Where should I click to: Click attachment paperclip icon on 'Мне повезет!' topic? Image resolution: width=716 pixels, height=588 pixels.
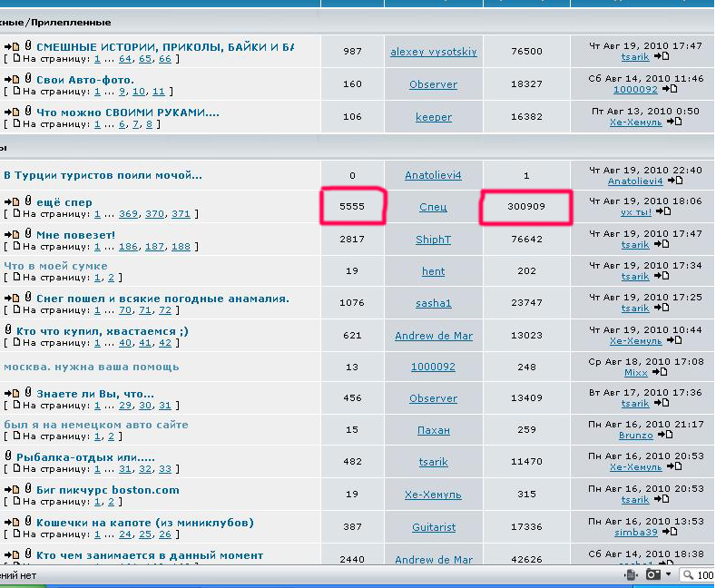coord(28,234)
